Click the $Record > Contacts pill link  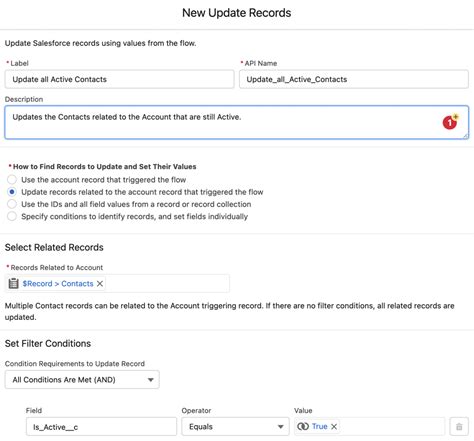pos(58,284)
